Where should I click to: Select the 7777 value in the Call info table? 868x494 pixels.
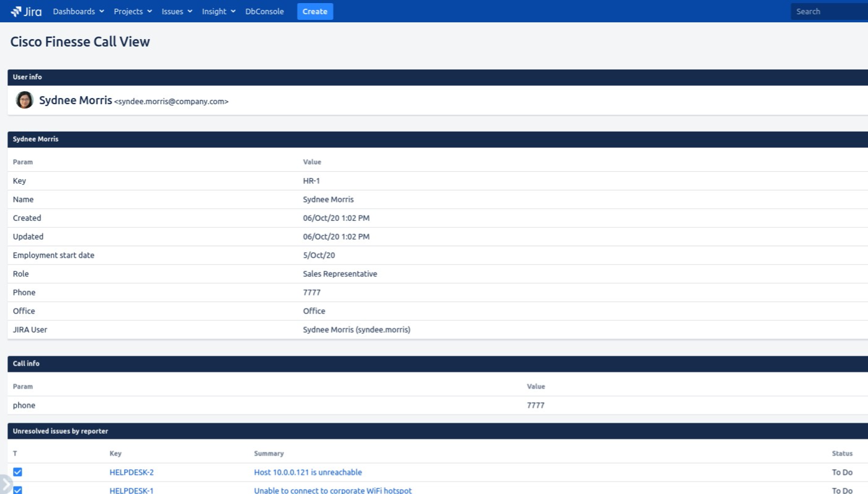pyautogui.click(x=536, y=405)
